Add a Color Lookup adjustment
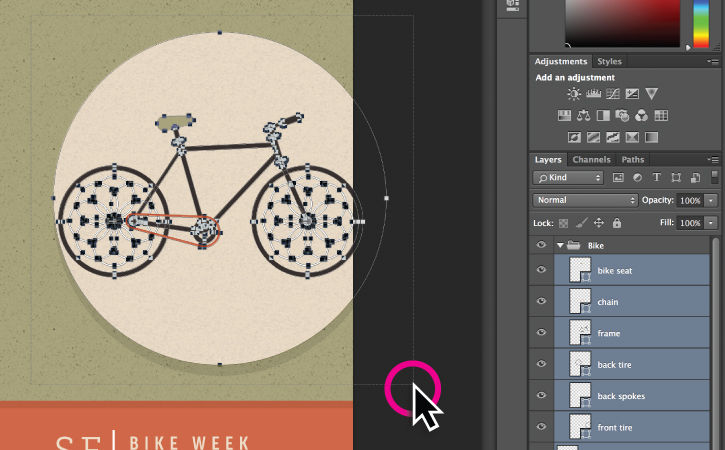725x450 pixels. pyautogui.click(x=661, y=116)
